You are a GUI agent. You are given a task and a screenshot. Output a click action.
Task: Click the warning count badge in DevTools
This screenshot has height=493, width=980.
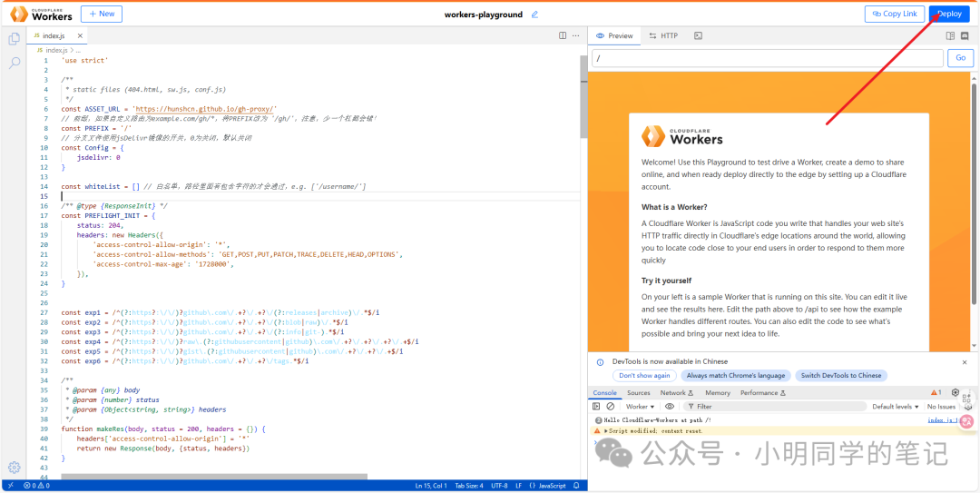pos(936,392)
